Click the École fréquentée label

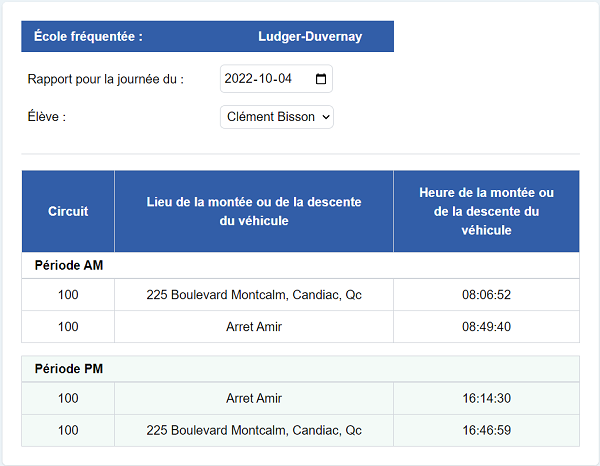pyautogui.click(x=88, y=37)
